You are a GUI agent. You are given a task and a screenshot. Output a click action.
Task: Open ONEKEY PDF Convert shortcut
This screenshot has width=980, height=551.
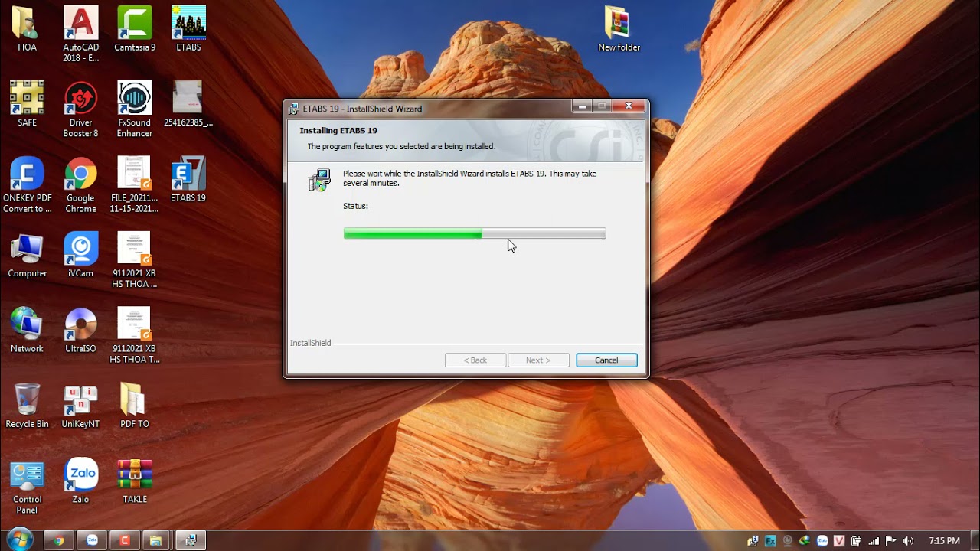pyautogui.click(x=27, y=184)
